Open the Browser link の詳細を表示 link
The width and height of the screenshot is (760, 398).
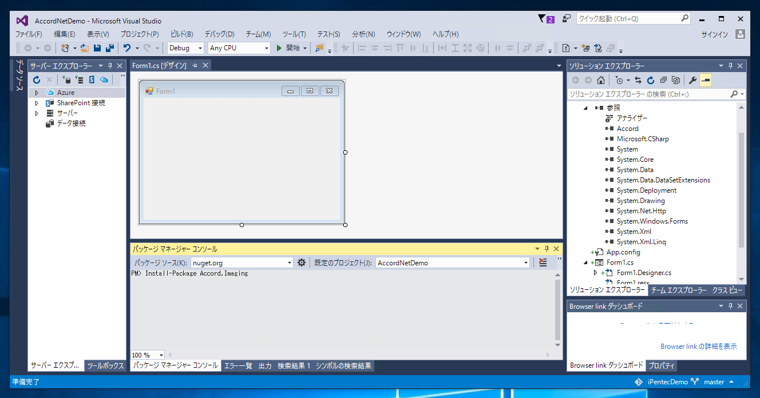pos(698,346)
